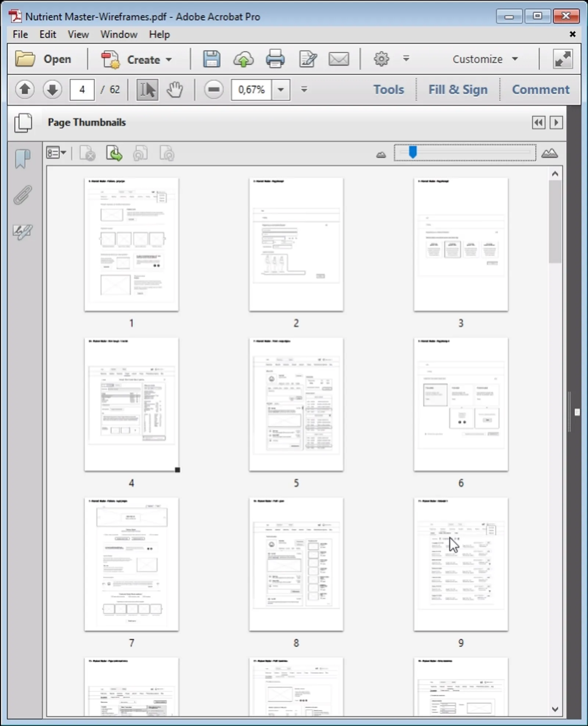Expand the Create dropdown arrow
588x726 pixels.
coord(169,60)
